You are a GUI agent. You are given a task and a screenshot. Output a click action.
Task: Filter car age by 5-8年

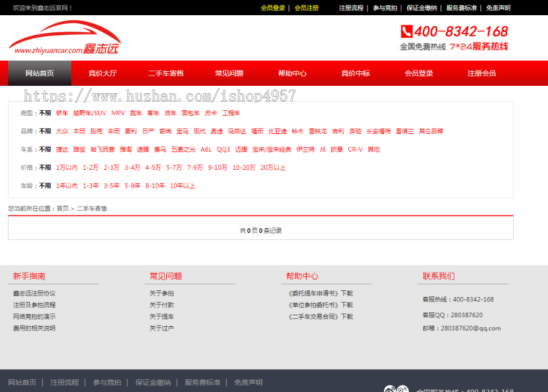click(x=133, y=186)
